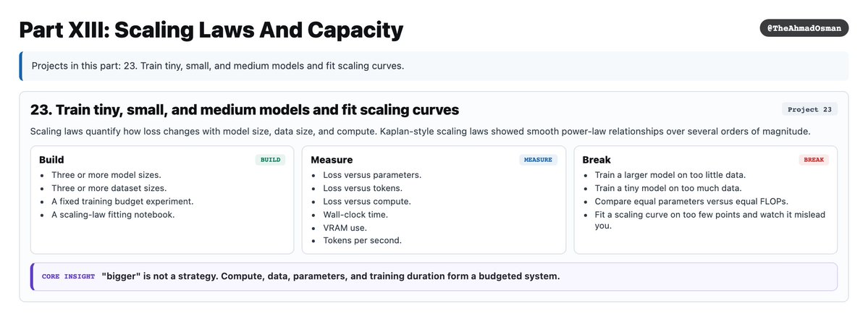Image resolution: width=868 pixels, height=319 pixels.
Task: Click the Projects in this part banner
Action: click(434, 66)
